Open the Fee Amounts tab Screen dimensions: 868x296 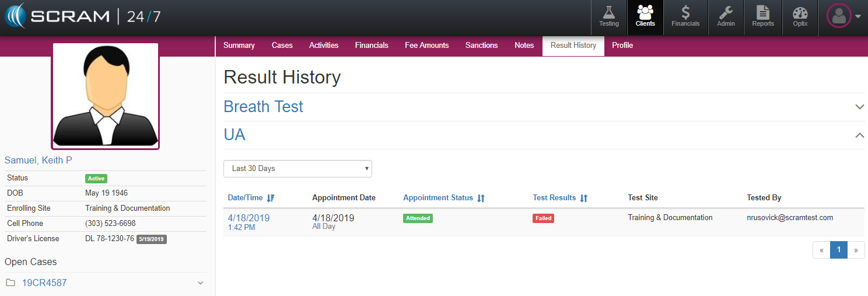coord(426,46)
